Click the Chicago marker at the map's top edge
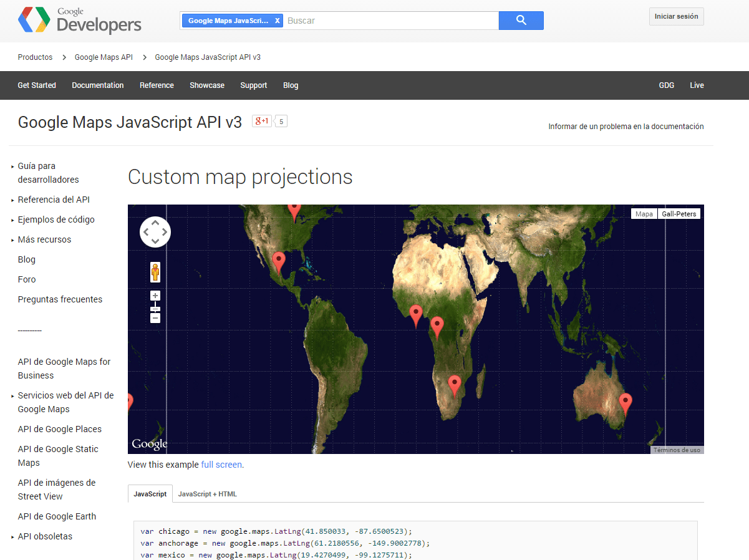 pos(294,212)
